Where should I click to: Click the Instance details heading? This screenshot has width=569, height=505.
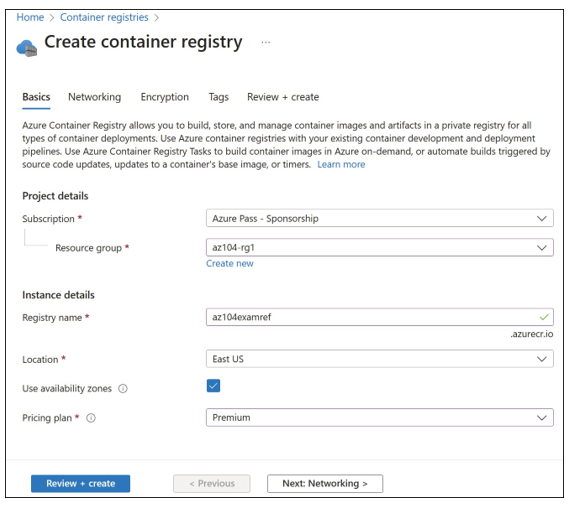58,295
